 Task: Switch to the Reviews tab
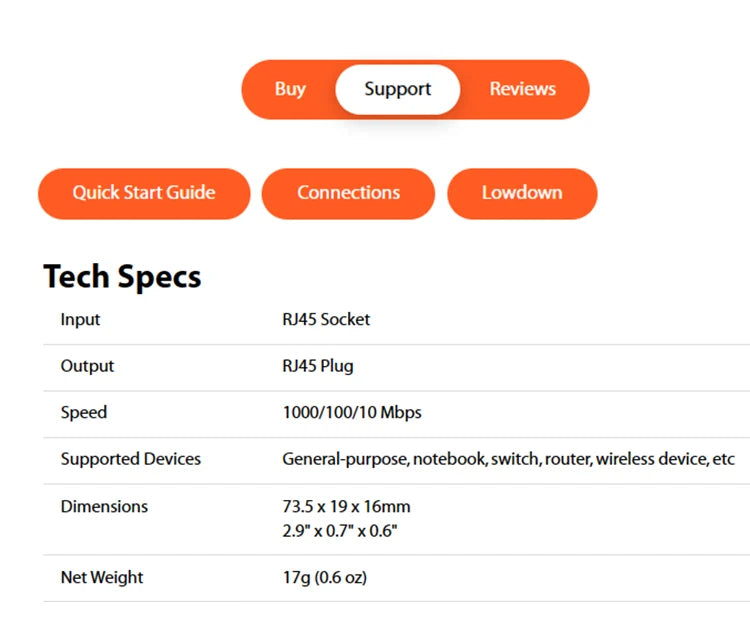tap(522, 89)
